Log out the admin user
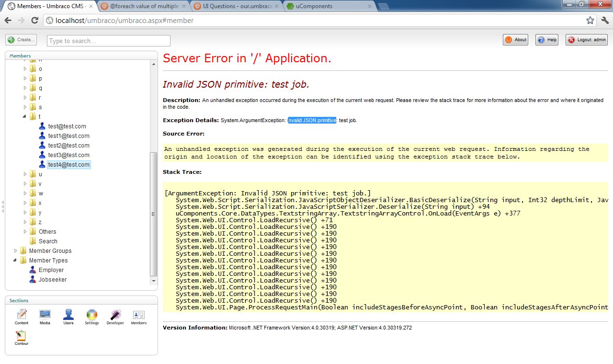Image resolution: width=613 pixels, height=364 pixels. (x=587, y=40)
